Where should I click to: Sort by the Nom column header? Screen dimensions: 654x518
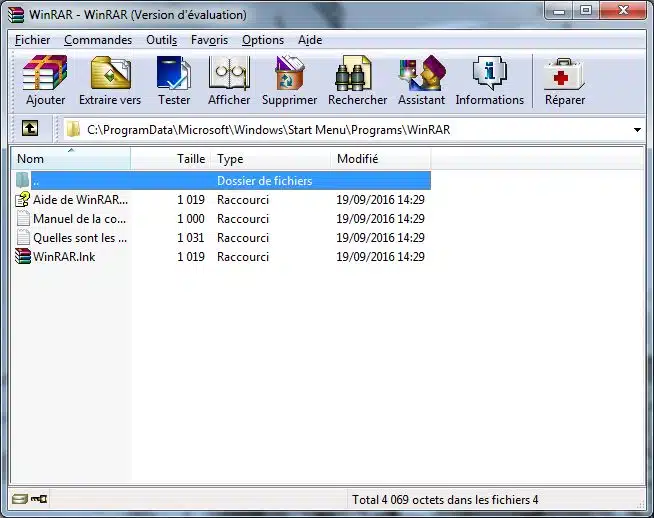(x=71, y=158)
